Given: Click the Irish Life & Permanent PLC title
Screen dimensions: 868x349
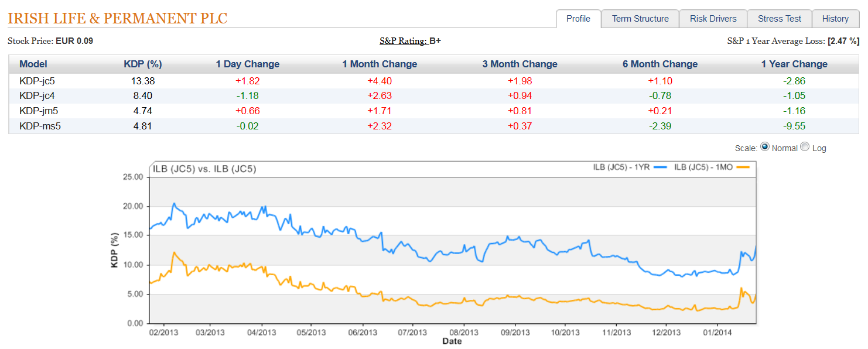Looking at the screenshot, I should click(x=117, y=18).
